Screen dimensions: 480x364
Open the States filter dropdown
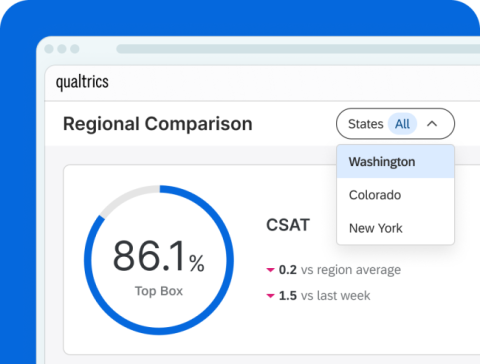tap(395, 124)
